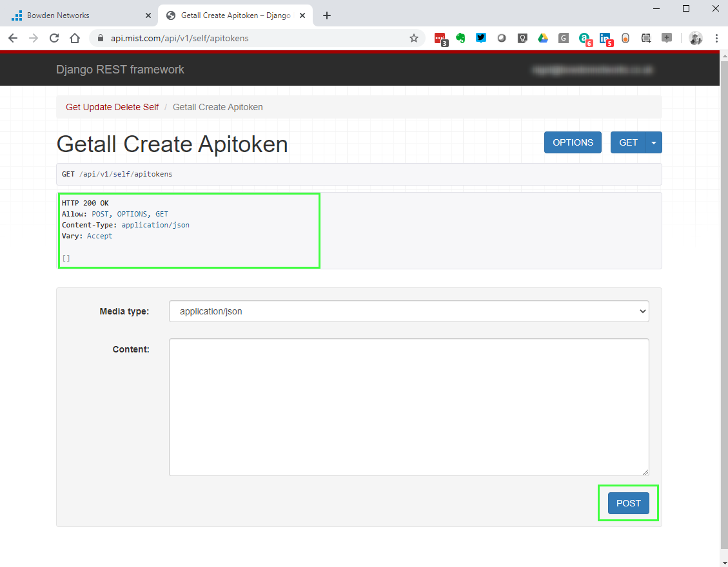Open the browser home page icon
Viewport: 728px width, 567px height.
[75, 38]
